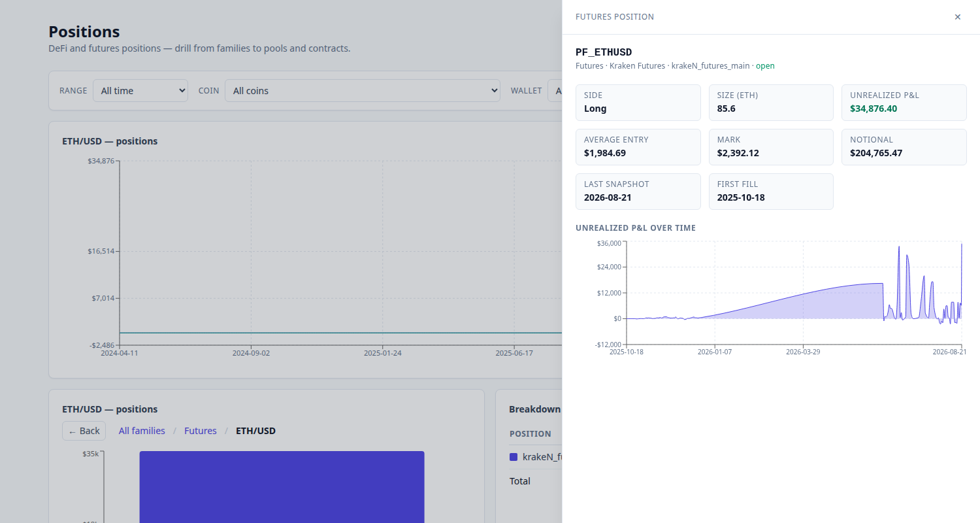This screenshot has height=523, width=980.
Task: Go back with the Back button
Action: pyautogui.click(x=84, y=431)
